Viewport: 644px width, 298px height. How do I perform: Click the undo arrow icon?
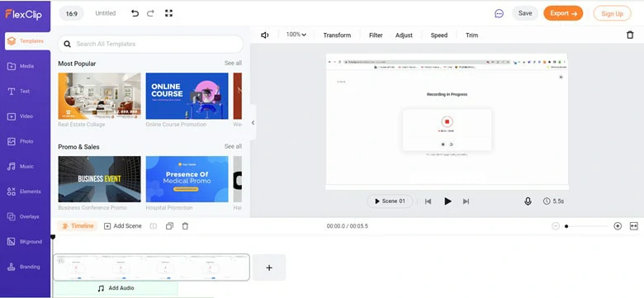pyautogui.click(x=135, y=13)
